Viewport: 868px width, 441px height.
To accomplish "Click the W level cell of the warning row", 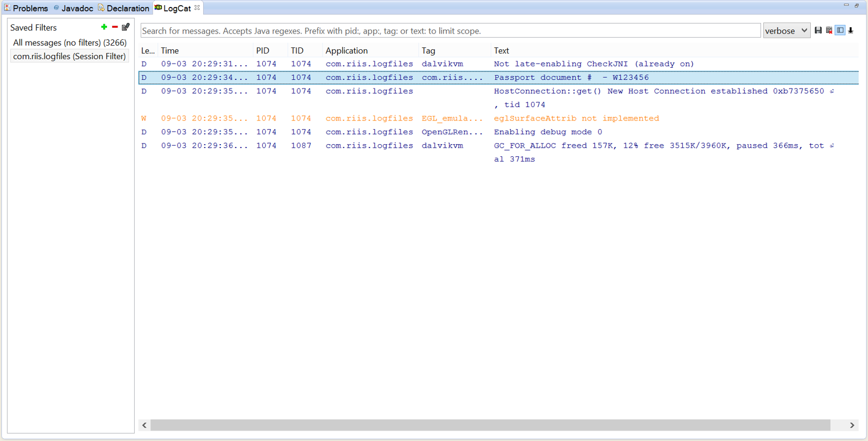I will [x=144, y=118].
